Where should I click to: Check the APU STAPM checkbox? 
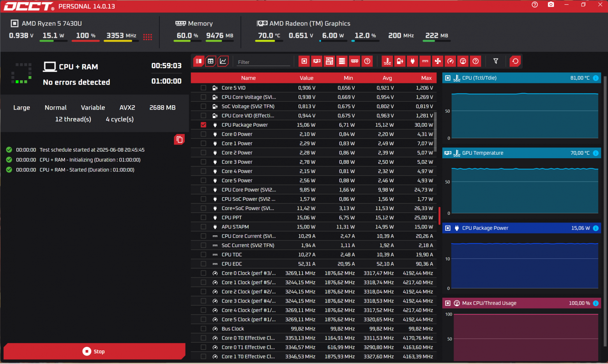(x=203, y=227)
